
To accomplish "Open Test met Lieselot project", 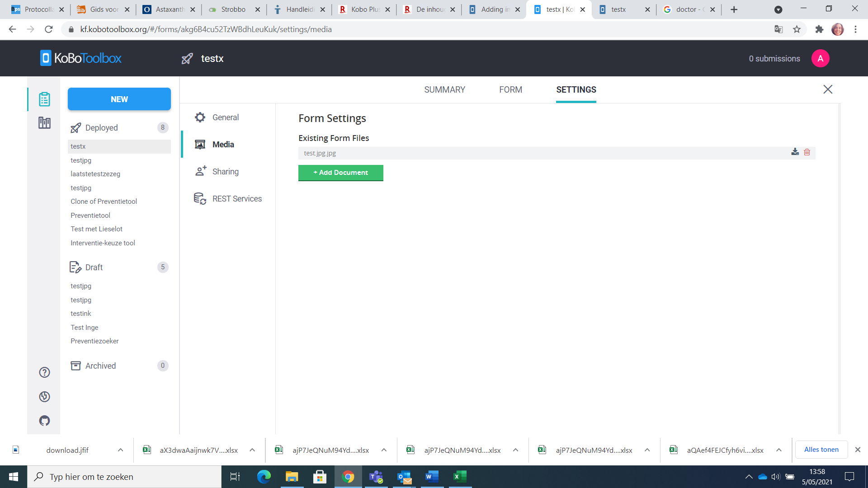I will coord(96,229).
